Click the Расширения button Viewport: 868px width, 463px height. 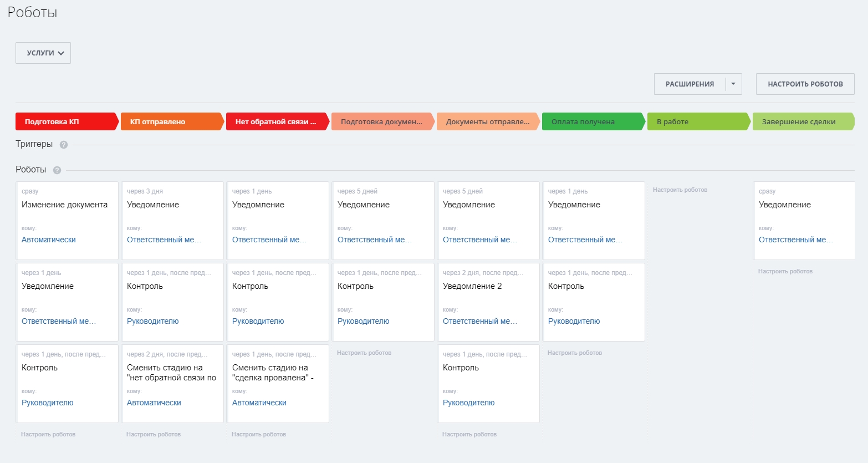pos(690,84)
